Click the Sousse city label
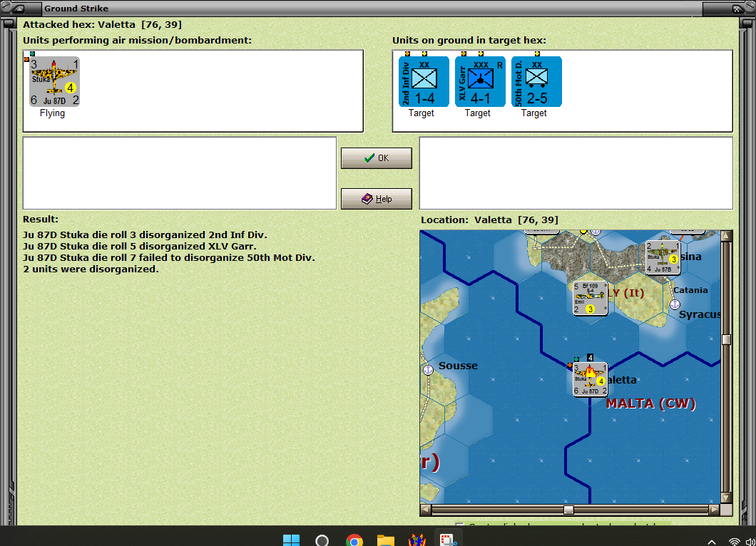 pos(458,366)
